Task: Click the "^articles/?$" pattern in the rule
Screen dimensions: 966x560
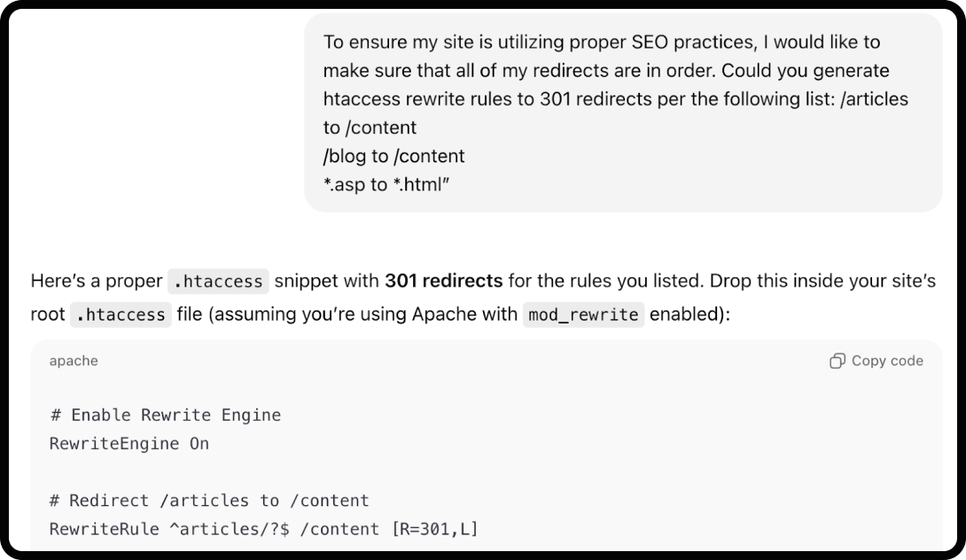Action: pyautogui.click(x=229, y=530)
